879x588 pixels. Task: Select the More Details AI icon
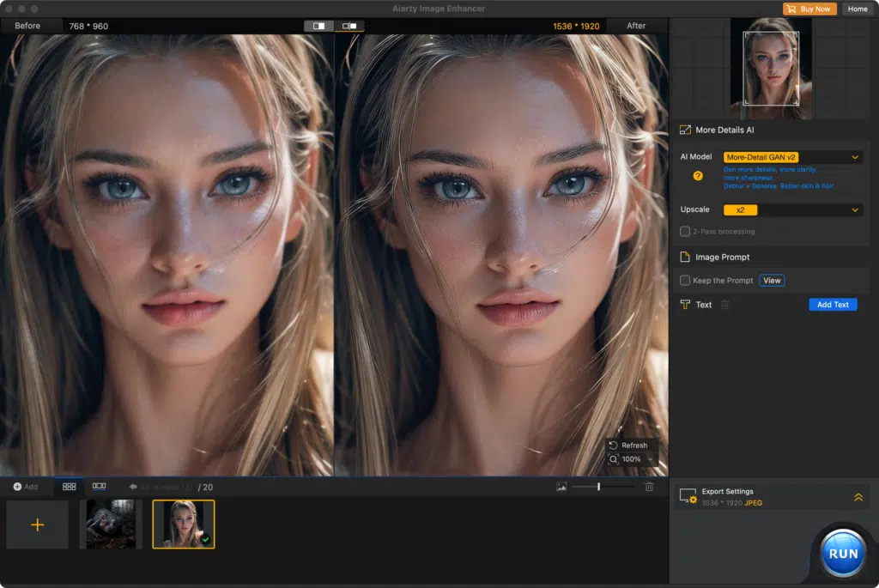(x=684, y=130)
